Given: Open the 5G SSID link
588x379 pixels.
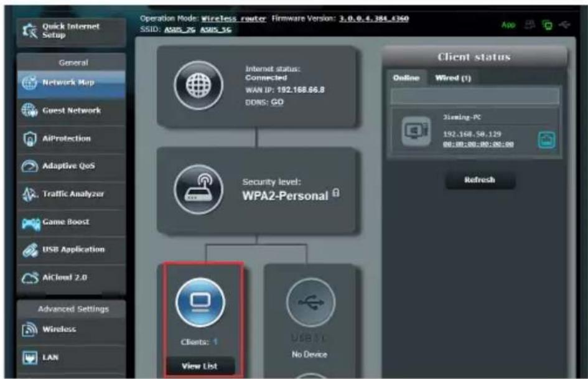Looking at the screenshot, I should (x=216, y=29).
